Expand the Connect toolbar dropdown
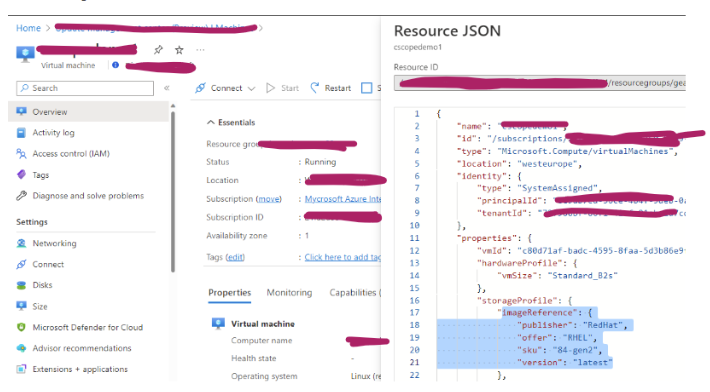 [251, 88]
